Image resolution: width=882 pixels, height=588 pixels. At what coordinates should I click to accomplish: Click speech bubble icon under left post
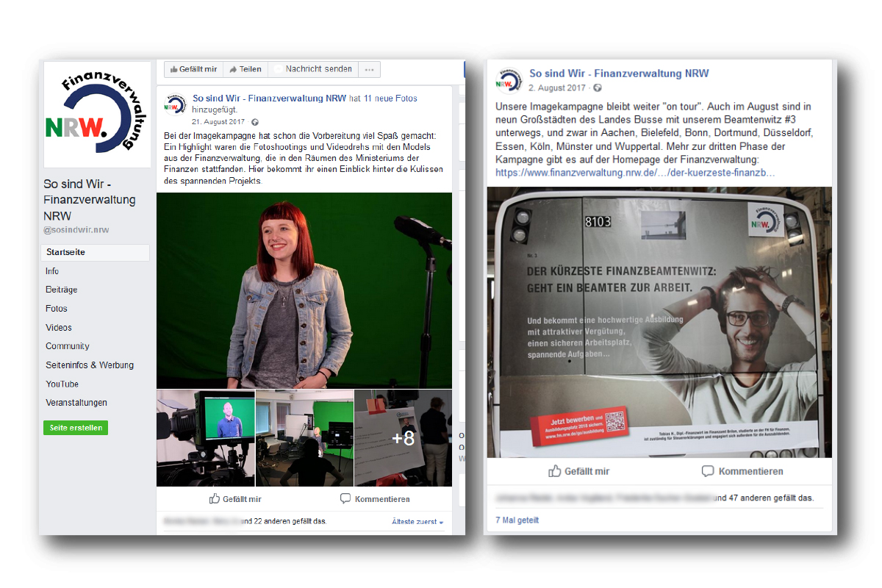[345, 499]
